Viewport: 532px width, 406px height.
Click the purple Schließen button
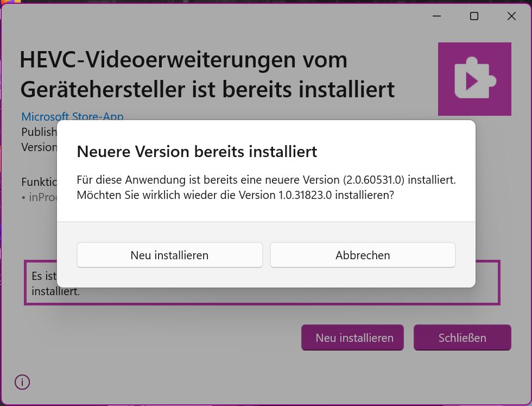(462, 338)
